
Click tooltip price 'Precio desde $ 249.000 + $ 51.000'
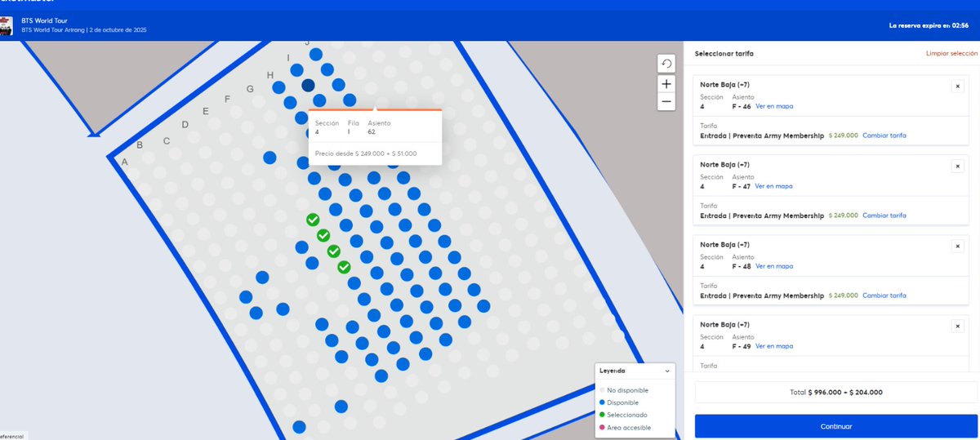coord(366,153)
